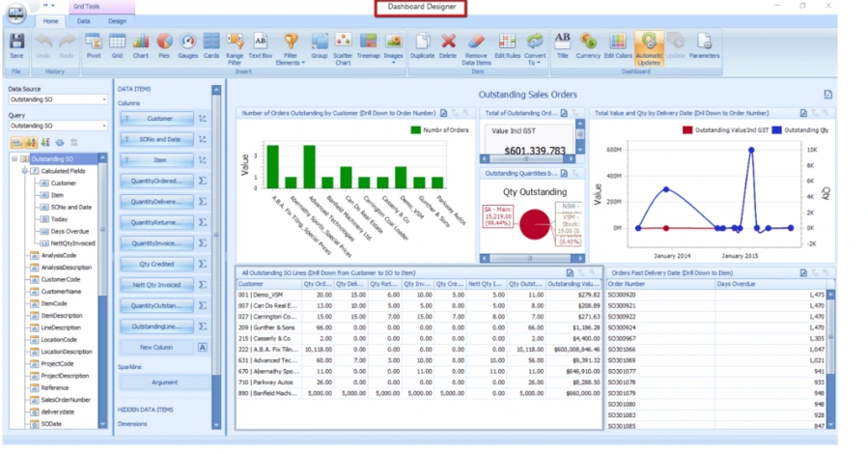The image size is (868, 454).
Task: Open Edit Colors
Action: (x=618, y=45)
